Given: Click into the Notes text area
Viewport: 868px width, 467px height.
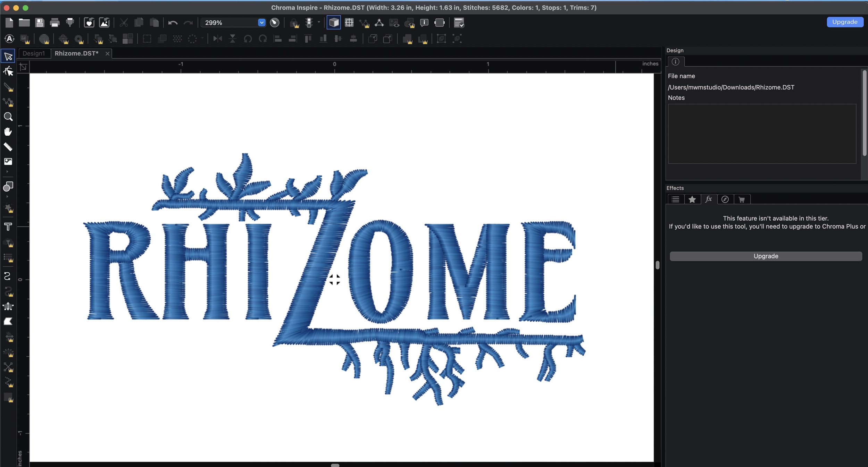Looking at the screenshot, I should click(762, 134).
